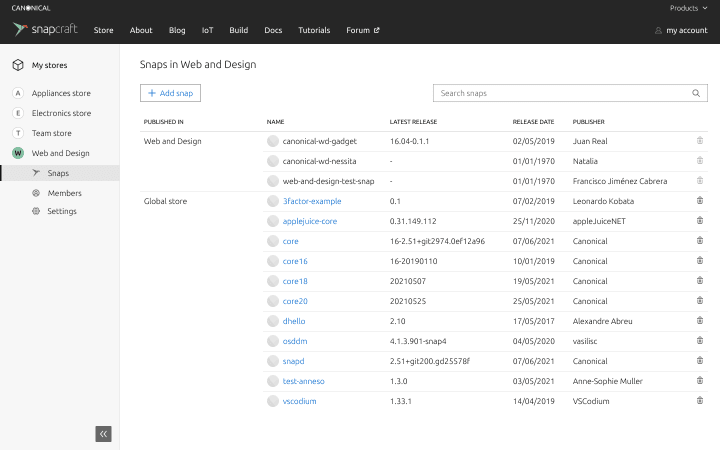Open Members in the sidebar
This screenshot has width=720, height=450.
[x=64, y=193]
